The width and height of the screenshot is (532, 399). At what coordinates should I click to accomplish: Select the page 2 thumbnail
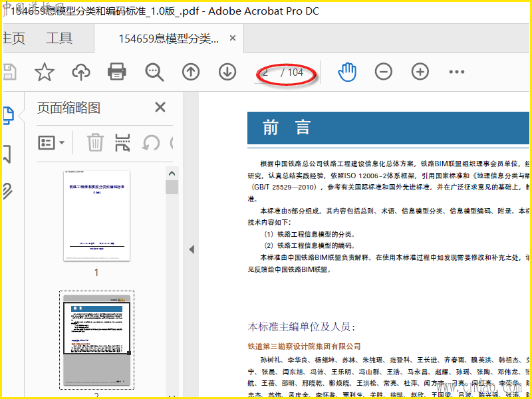96,340
